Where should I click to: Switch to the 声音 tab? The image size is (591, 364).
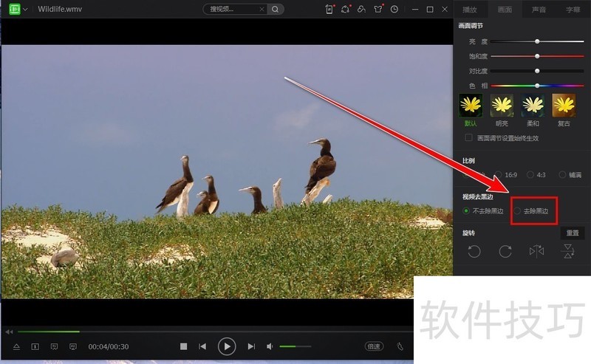point(539,10)
